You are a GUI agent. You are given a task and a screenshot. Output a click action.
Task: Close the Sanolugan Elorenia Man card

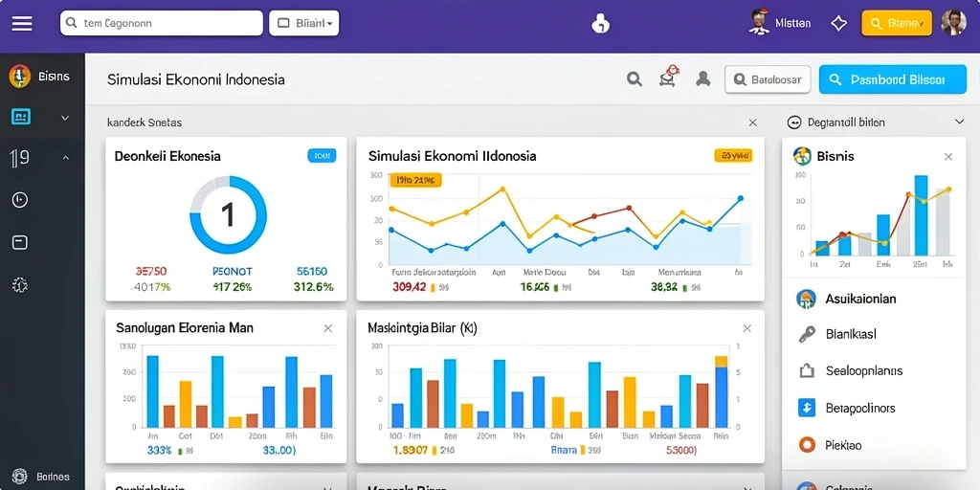[327, 328]
